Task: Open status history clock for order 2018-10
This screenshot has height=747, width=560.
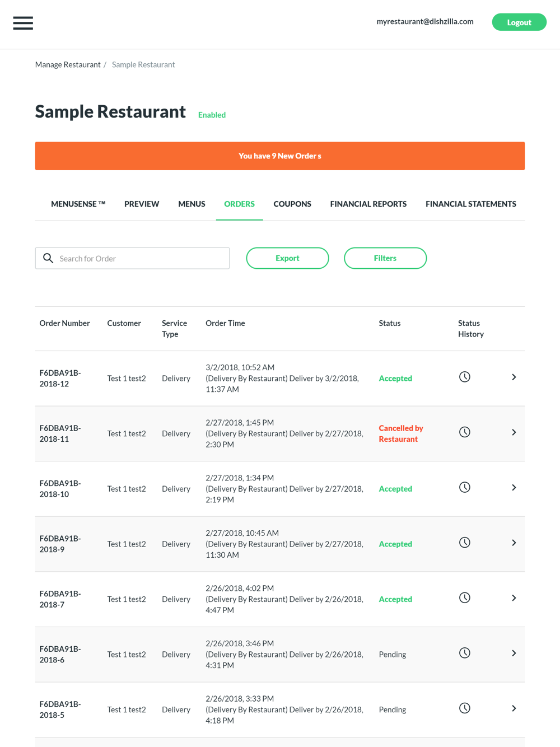Action: 465,487
